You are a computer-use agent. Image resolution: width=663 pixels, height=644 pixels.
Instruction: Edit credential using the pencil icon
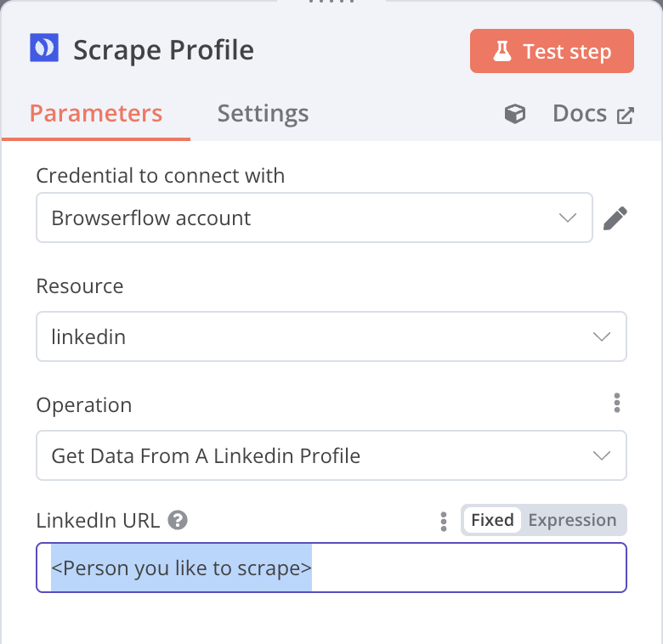pos(615,218)
